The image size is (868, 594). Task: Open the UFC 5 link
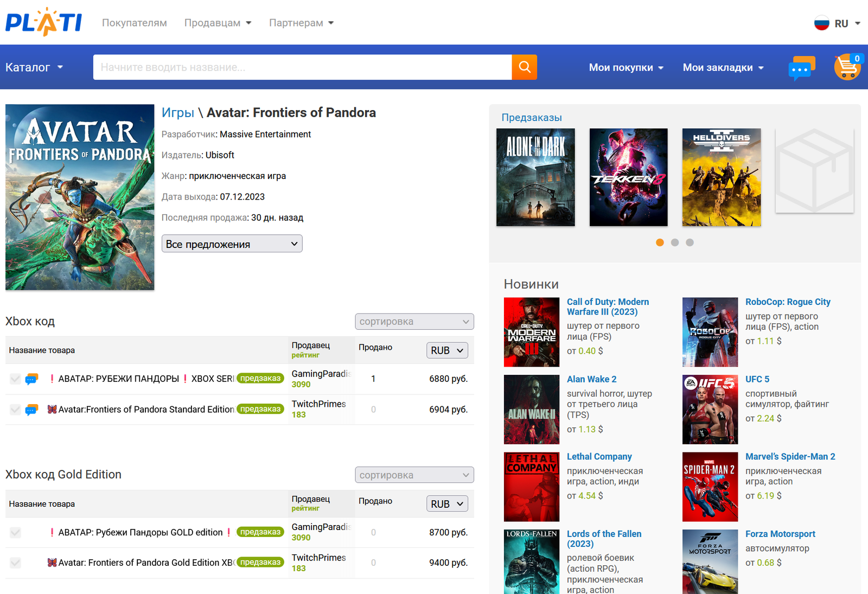tap(757, 379)
